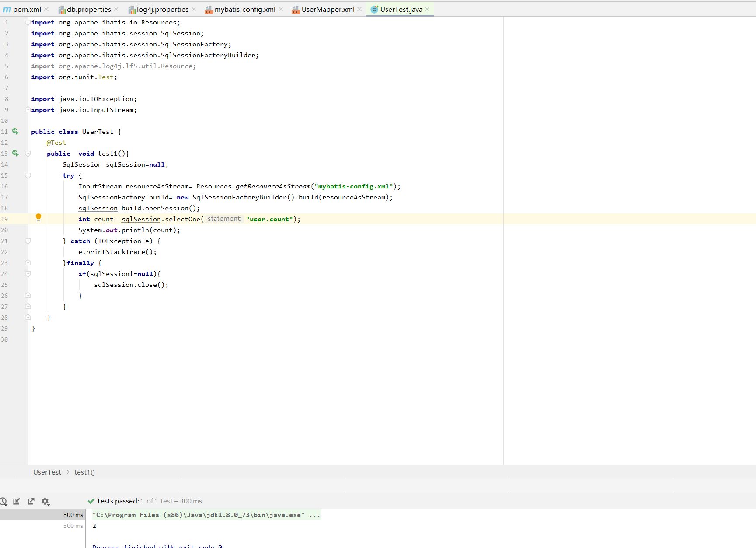Screen dimensions: 756x548
Task: Click the green Tests passed checkmark
Action: point(91,501)
